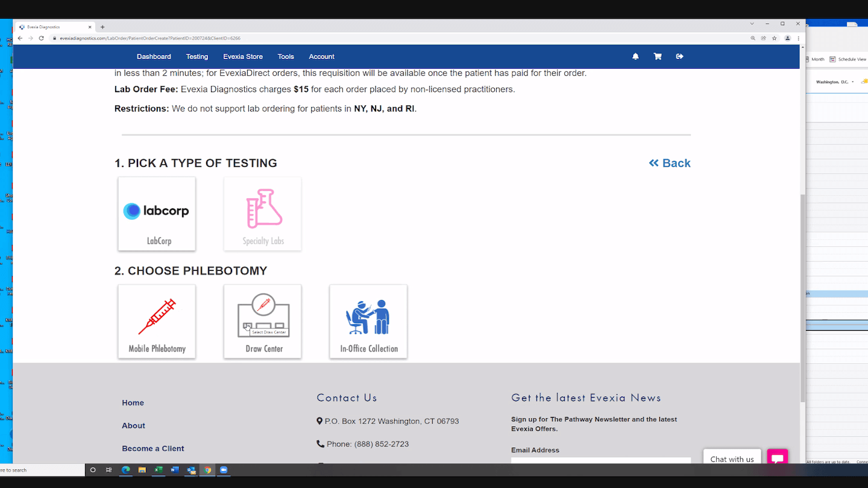Open Zoom from the taskbar
This screenshot has width=868, height=488.
224,470
